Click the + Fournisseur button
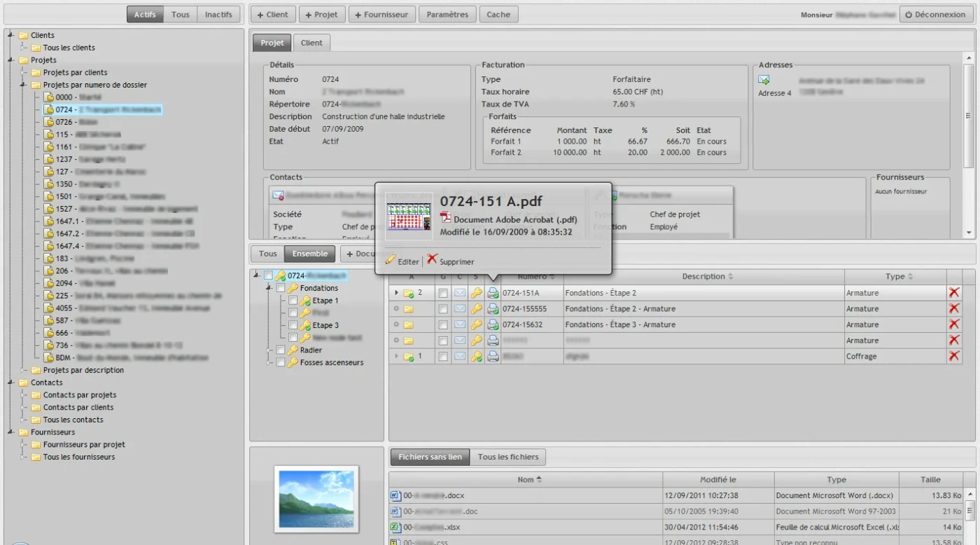This screenshot has width=980, height=545. click(382, 15)
